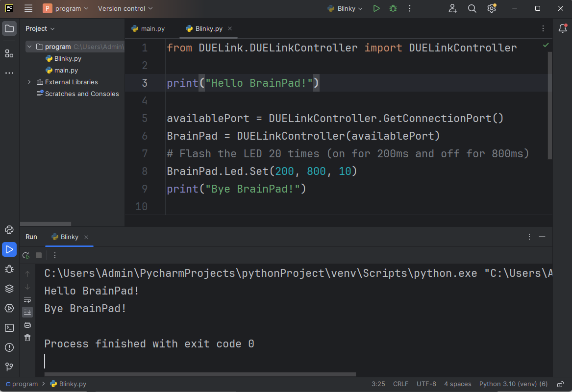Click the Rerun Blinky icon in Run panel
The width and height of the screenshot is (572, 392).
tap(26, 255)
